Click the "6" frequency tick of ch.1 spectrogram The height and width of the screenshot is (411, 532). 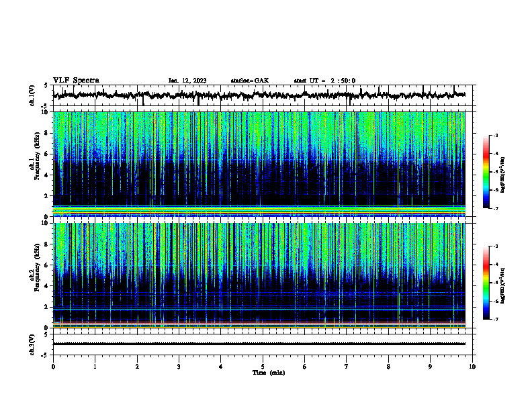(48, 154)
